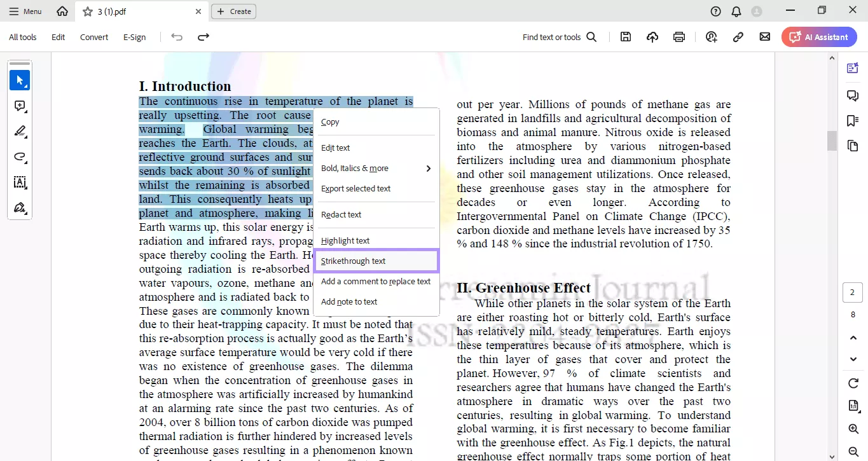The height and width of the screenshot is (461, 868).
Task: Choose Strikethrough text from context menu
Action: tap(353, 261)
